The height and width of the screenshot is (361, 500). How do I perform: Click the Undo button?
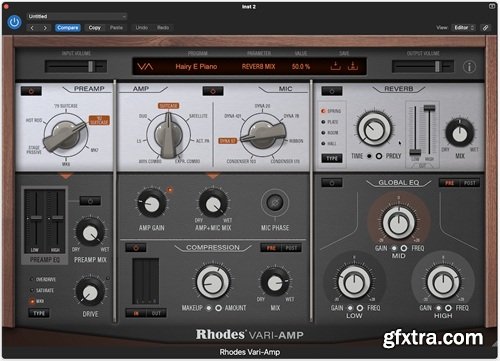click(x=142, y=28)
